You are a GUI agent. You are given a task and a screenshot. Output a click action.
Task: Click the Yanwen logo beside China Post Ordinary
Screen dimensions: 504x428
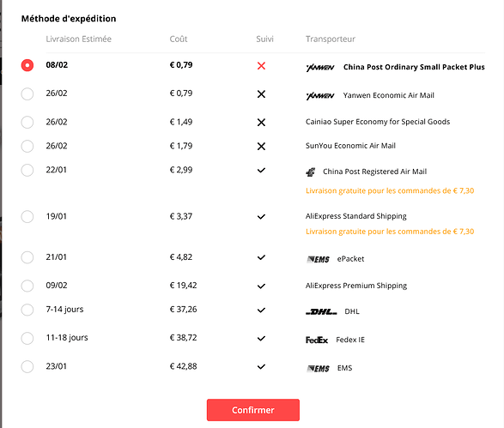320,68
